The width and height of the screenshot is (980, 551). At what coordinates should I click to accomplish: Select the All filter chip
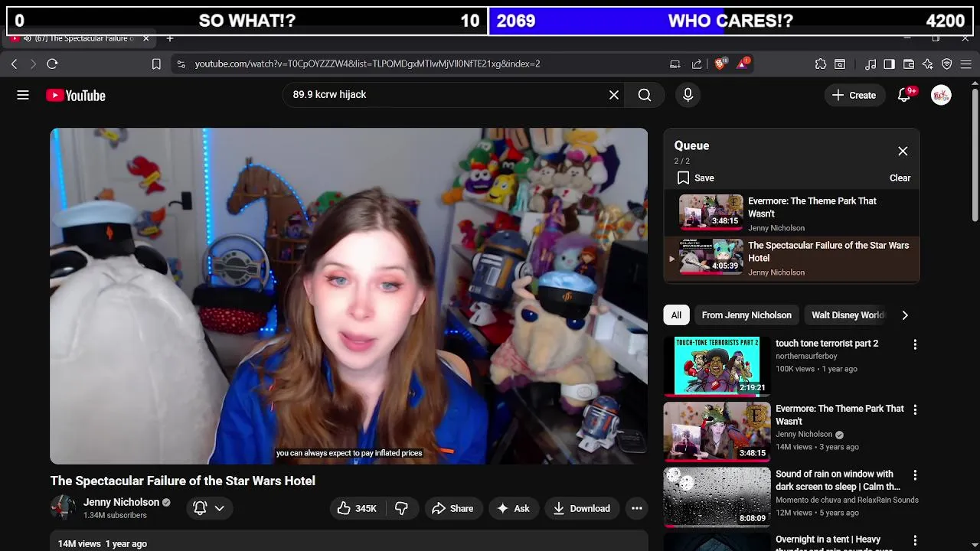coord(676,315)
